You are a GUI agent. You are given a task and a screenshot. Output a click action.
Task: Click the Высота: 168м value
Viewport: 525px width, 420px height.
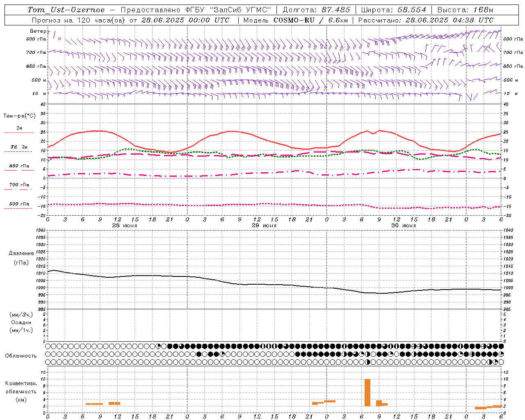click(465, 10)
